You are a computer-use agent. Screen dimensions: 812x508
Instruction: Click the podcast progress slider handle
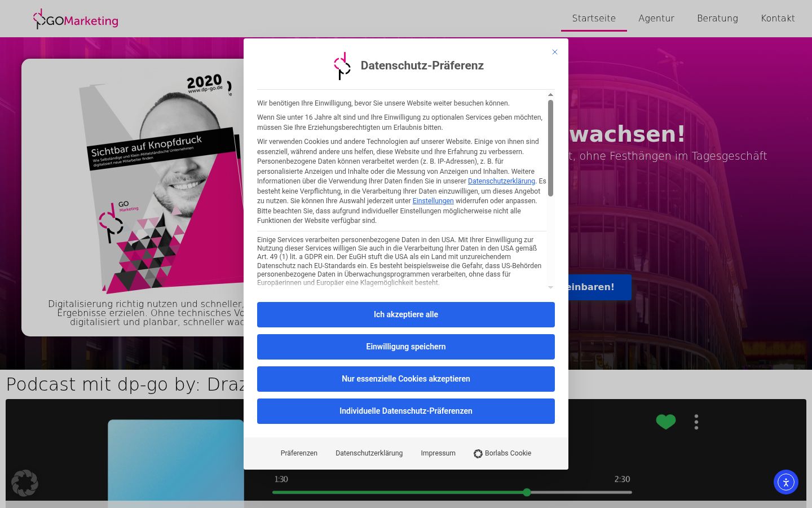pos(527,492)
